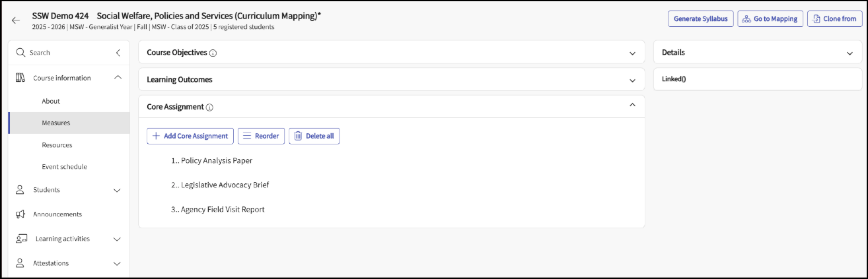Image resolution: width=868 pixels, height=279 pixels.
Task: Open the About sidebar item
Action: [51, 101]
